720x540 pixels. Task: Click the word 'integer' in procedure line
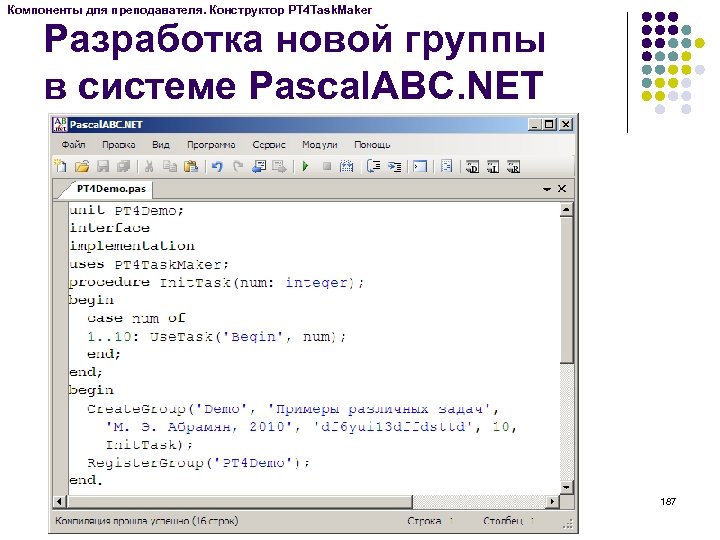coord(317,282)
